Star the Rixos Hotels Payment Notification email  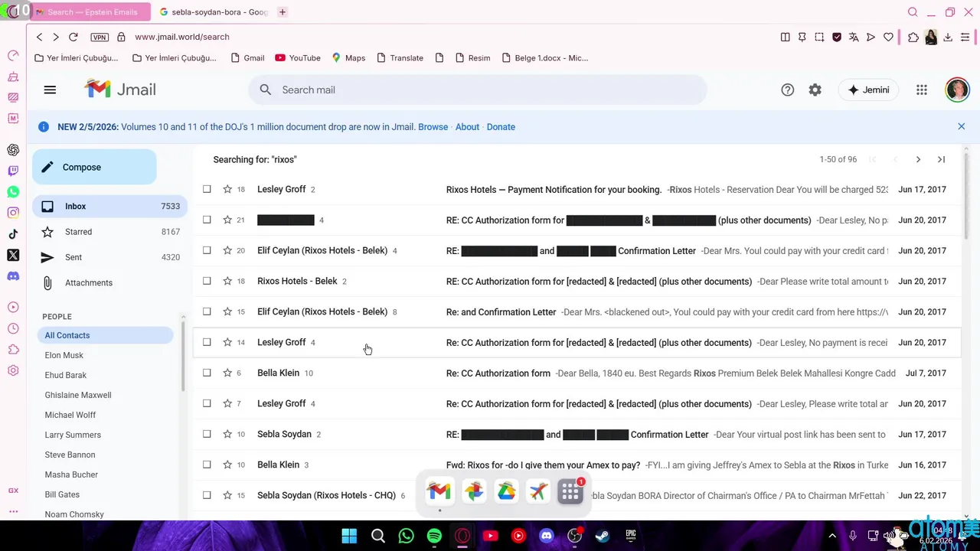point(227,189)
